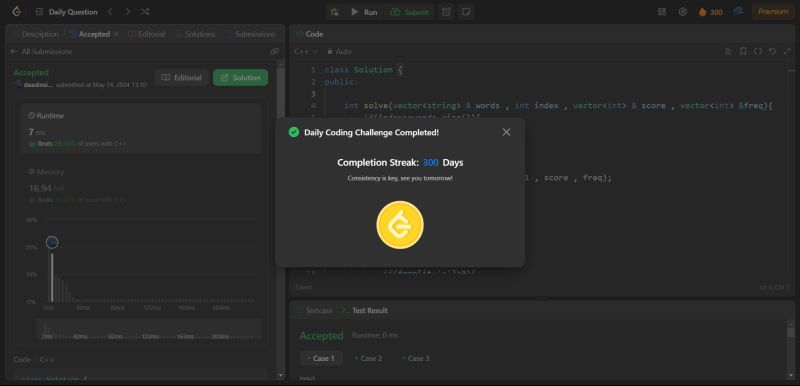Image resolution: width=800 pixels, height=386 pixels.
Task: Open the C++ language dropdown
Action: [306, 52]
